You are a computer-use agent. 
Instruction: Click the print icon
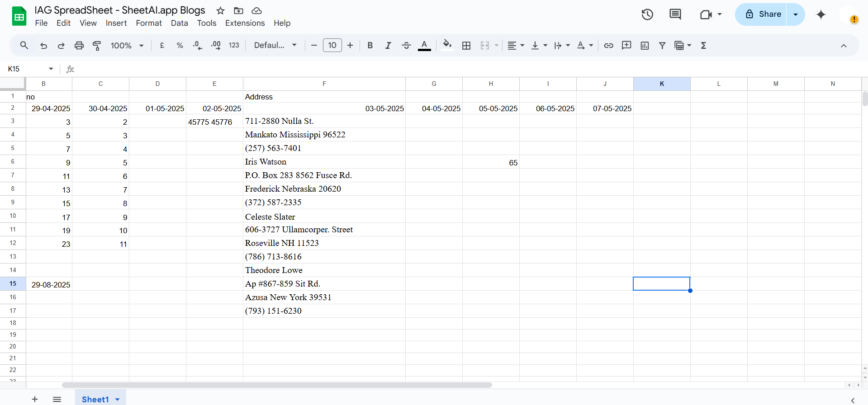pyautogui.click(x=79, y=45)
